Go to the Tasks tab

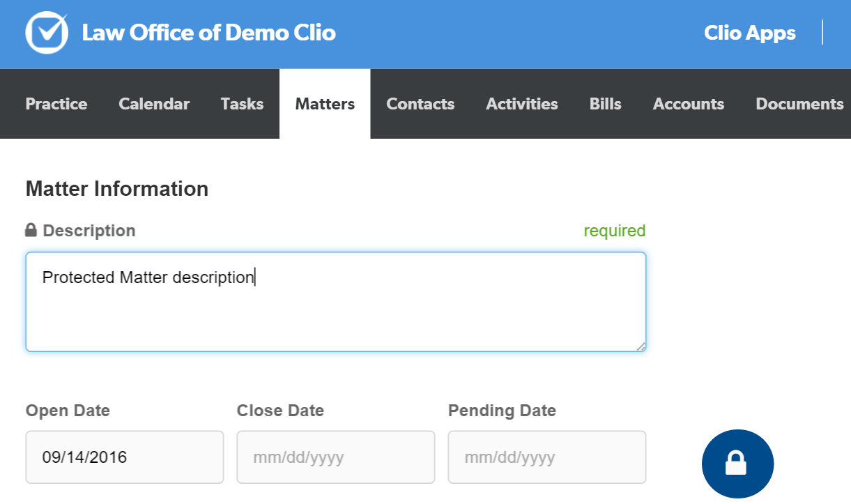click(x=242, y=104)
